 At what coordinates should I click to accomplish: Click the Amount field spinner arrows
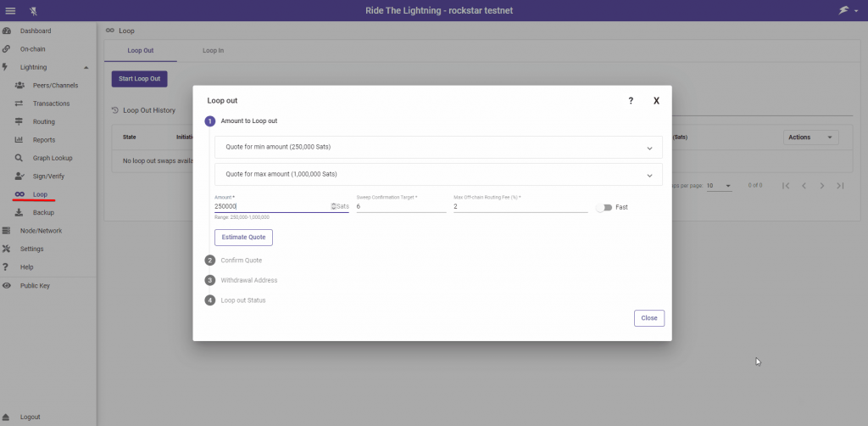[334, 206]
